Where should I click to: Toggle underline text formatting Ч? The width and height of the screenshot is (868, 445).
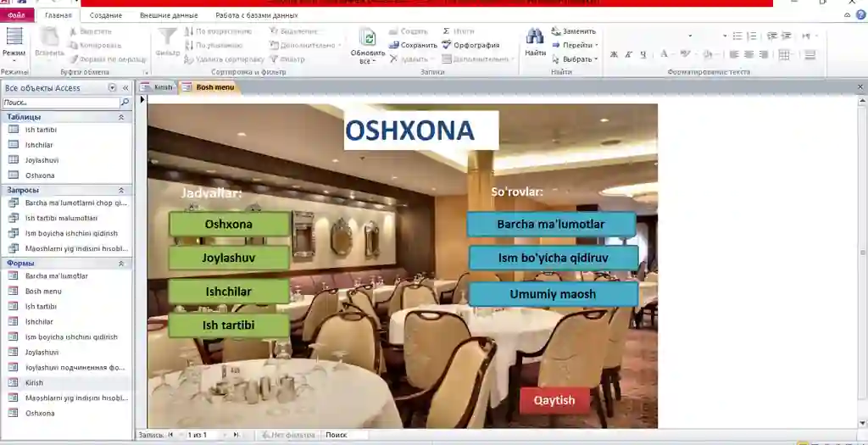click(643, 54)
